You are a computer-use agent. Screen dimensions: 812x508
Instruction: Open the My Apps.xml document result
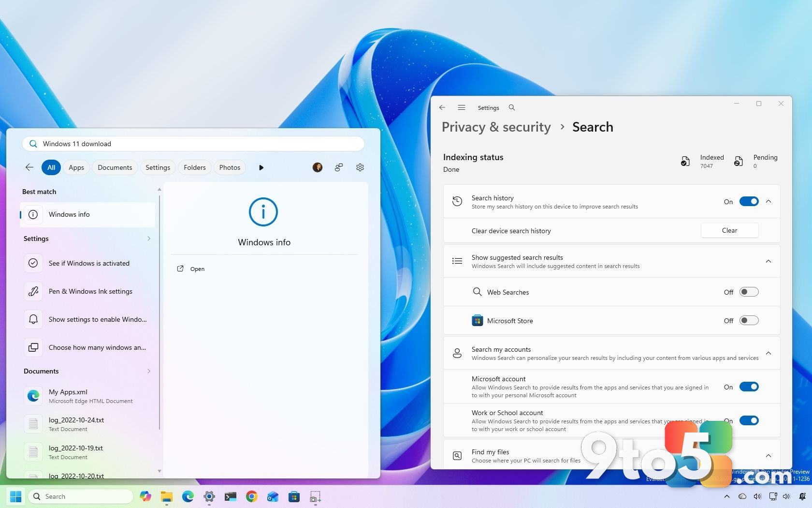click(87, 396)
